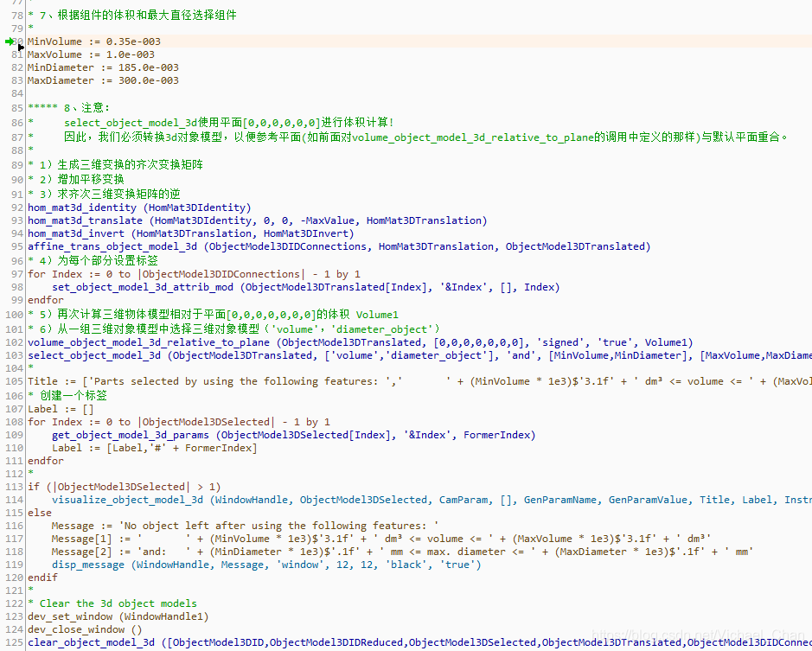Click the 'disp_message' line
Image resolution: width=812 pixels, height=651 pixels.
click(266, 565)
